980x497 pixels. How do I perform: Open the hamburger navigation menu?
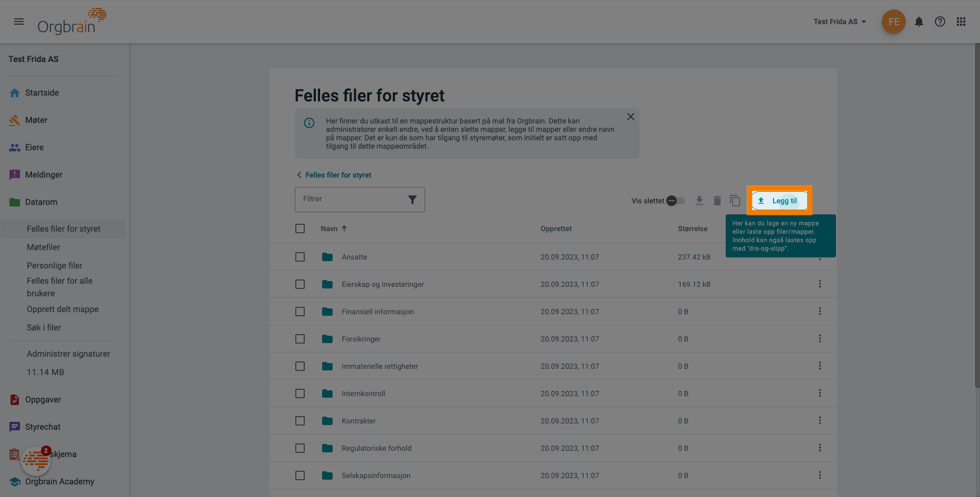19,22
